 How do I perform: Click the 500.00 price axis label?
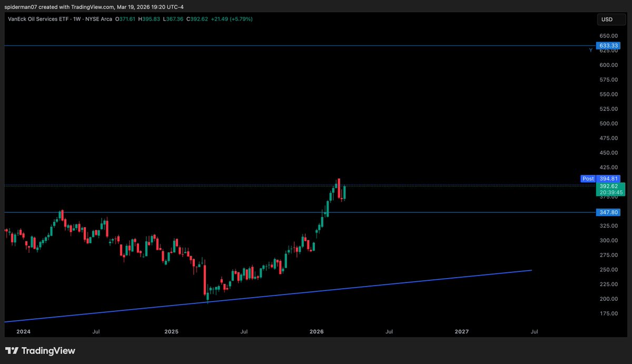click(608, 124)
